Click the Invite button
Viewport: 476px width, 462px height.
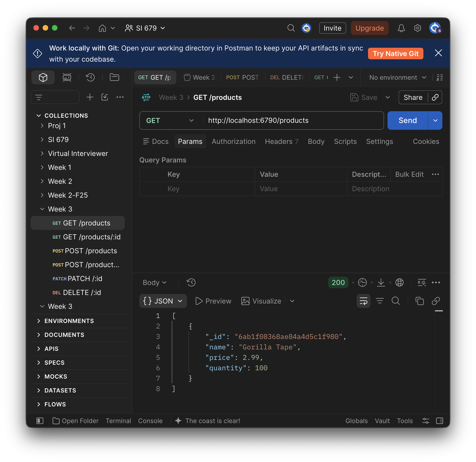332,28
